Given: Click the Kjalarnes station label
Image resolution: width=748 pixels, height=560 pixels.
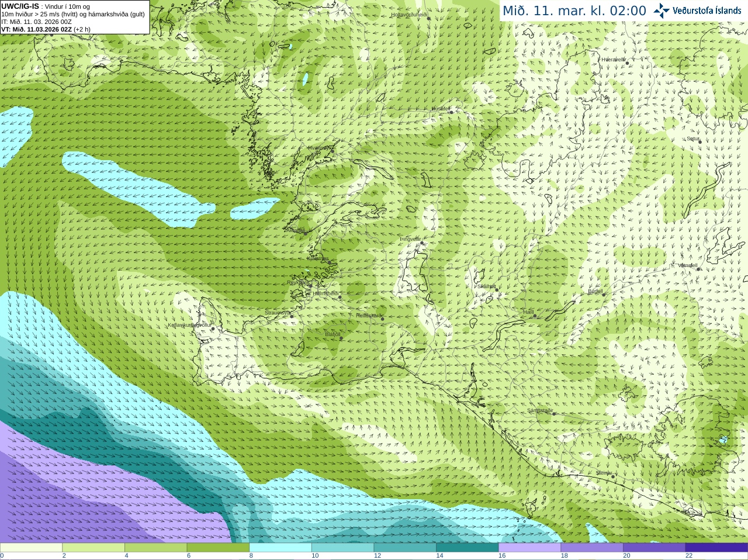Looking at the screenshot, I should pos(318,258).
